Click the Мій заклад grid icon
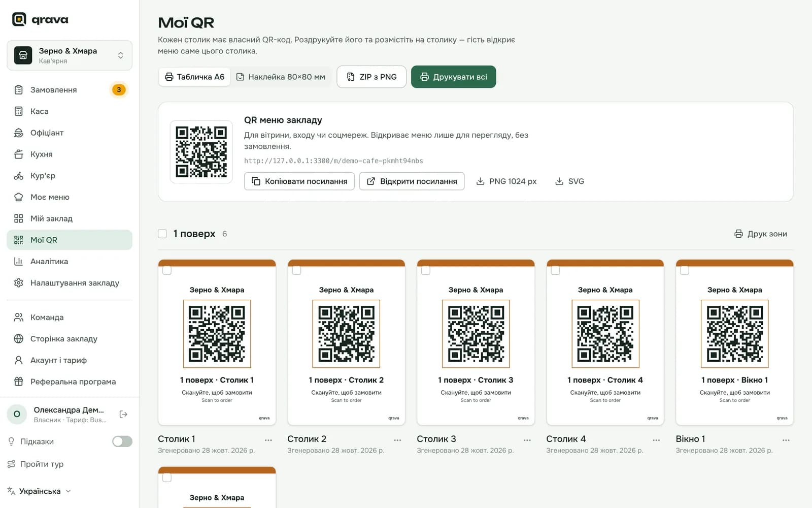The height and width of the screenshot is (508, 812). (x=19, y=218)
